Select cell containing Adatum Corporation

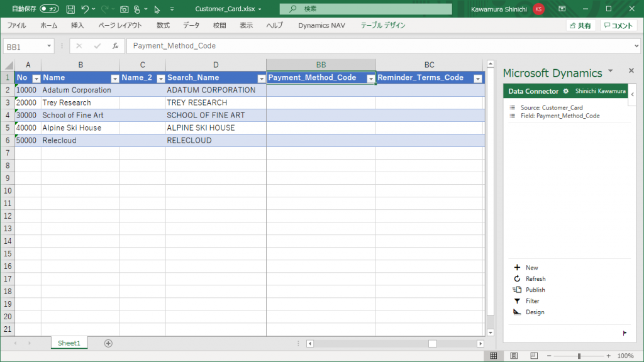80,90
